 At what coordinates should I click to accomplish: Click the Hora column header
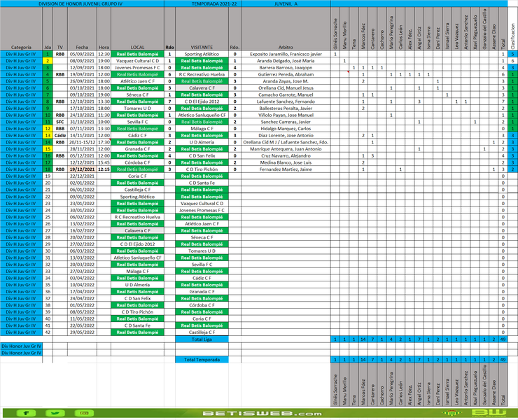tap(104, 48)
